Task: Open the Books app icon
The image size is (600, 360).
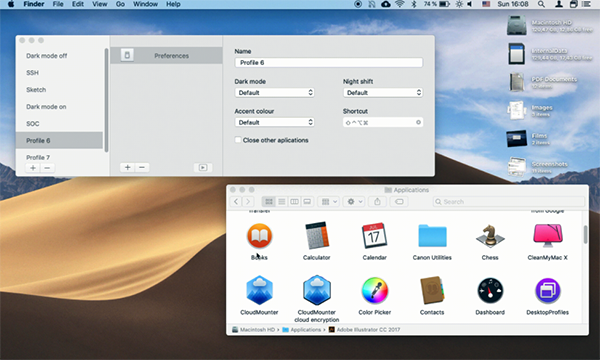Action: 259,236
